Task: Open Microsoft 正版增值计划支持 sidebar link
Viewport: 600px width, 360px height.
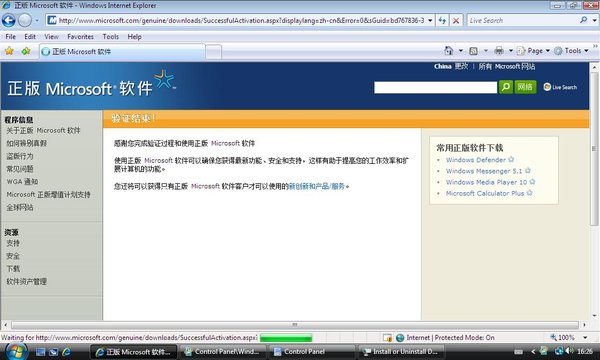Action: (x=48, y=195)
